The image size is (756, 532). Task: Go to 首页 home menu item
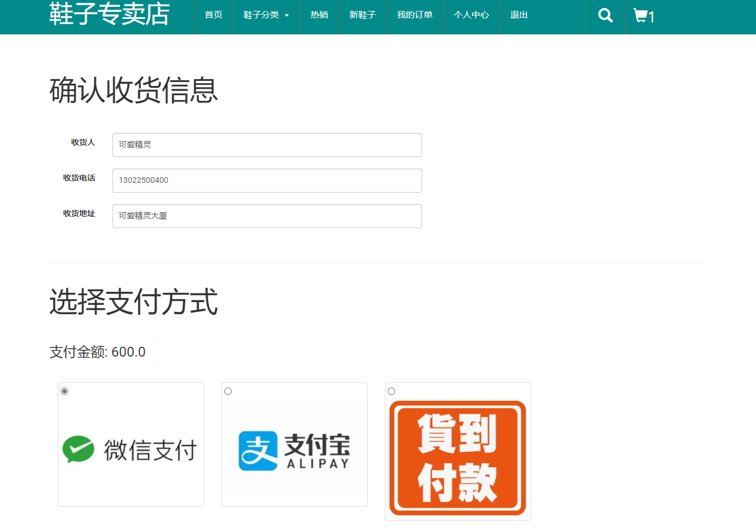pos(213,15)
